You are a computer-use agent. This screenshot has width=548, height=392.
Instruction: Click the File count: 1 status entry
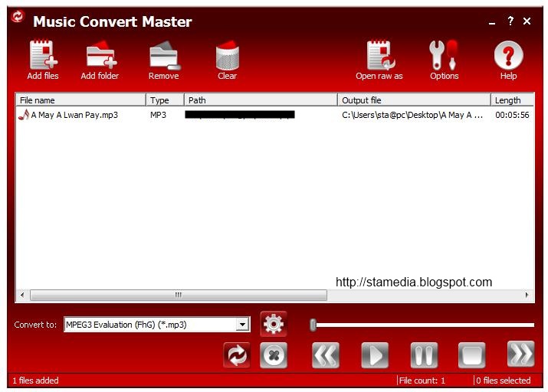click(x=422, y=380)
